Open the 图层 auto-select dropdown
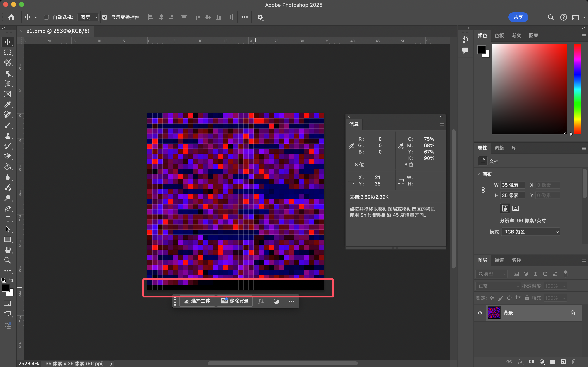The width and height of the screenshot is (588, 367). click(88, 17)
